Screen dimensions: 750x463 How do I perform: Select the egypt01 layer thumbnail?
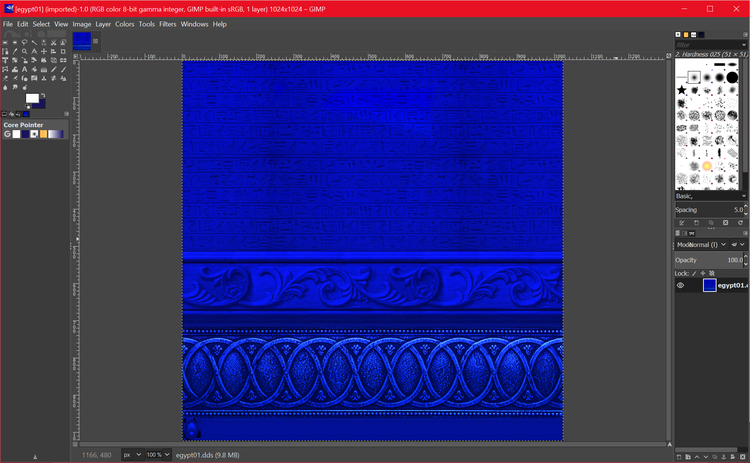(710, 286)
